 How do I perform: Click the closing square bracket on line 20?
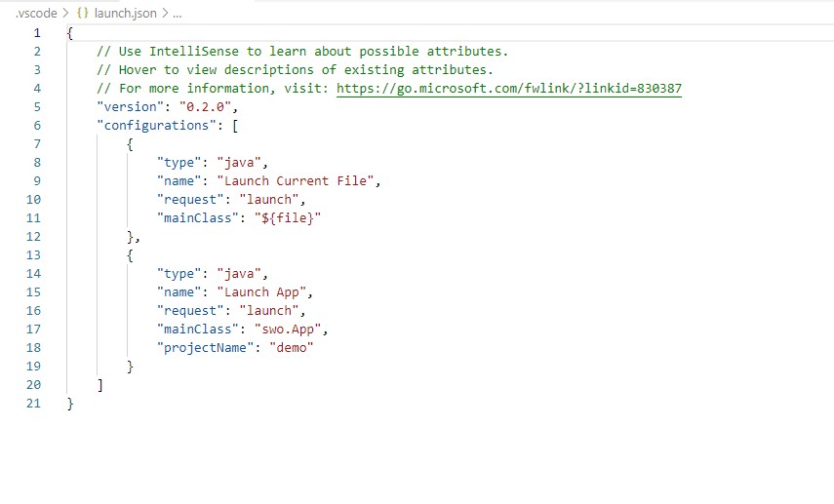pos(100,384)
